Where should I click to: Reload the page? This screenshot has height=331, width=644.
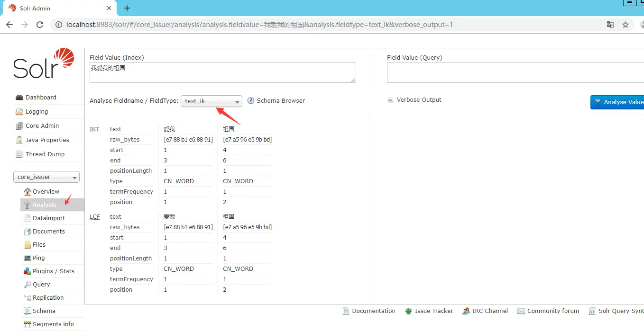pyautogui.click(x=40, y=25)
